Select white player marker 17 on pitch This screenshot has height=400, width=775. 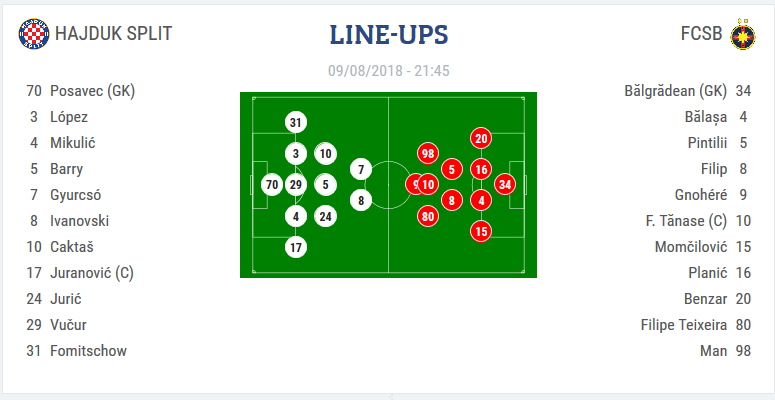click(295, 247)
